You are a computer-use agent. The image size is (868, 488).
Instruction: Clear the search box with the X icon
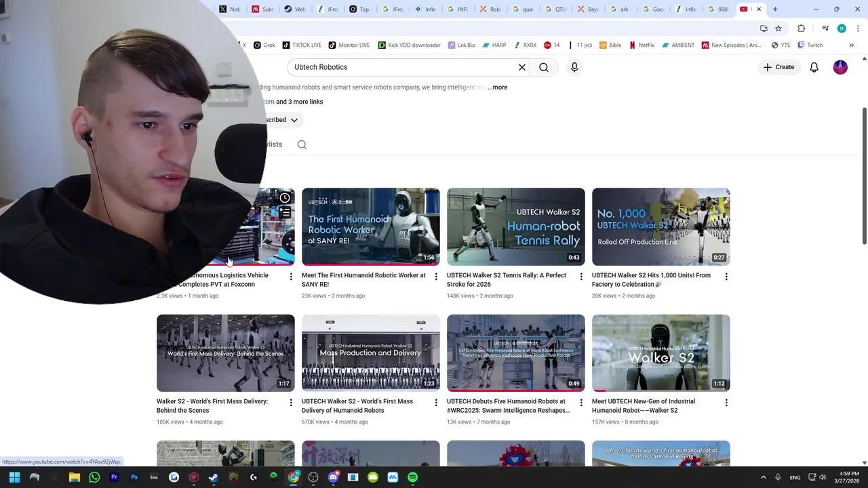(522, 67)
